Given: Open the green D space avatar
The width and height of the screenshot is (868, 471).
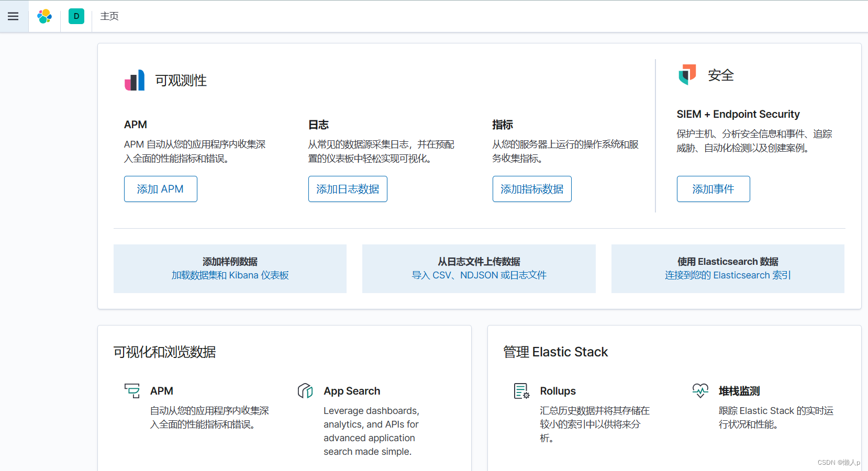Looking at the screenshot, I should click(x=76, y=16).
